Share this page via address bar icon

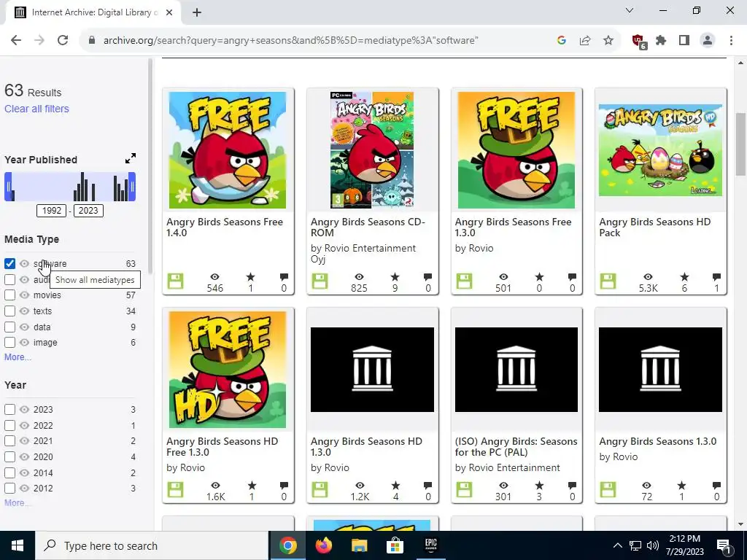[x=585, y=41]
